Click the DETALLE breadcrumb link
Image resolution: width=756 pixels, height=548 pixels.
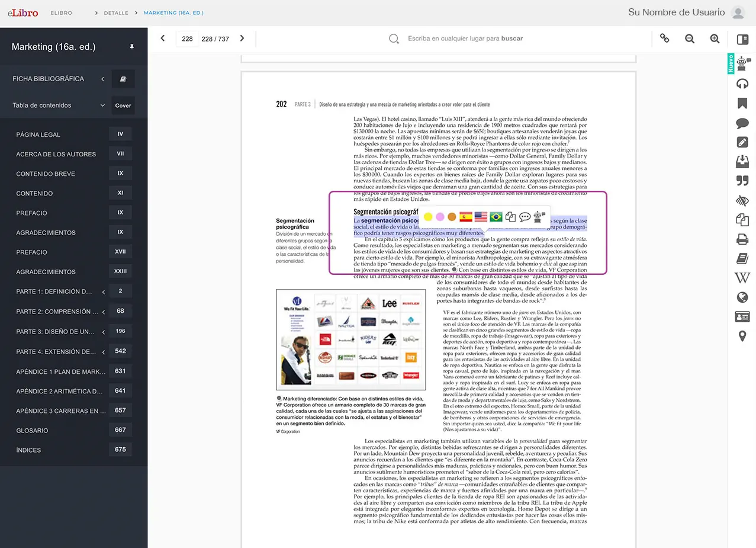116,13
